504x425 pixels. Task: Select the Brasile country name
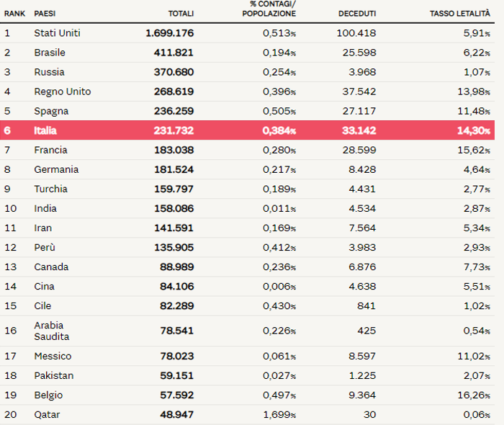(x=50, y=53)
